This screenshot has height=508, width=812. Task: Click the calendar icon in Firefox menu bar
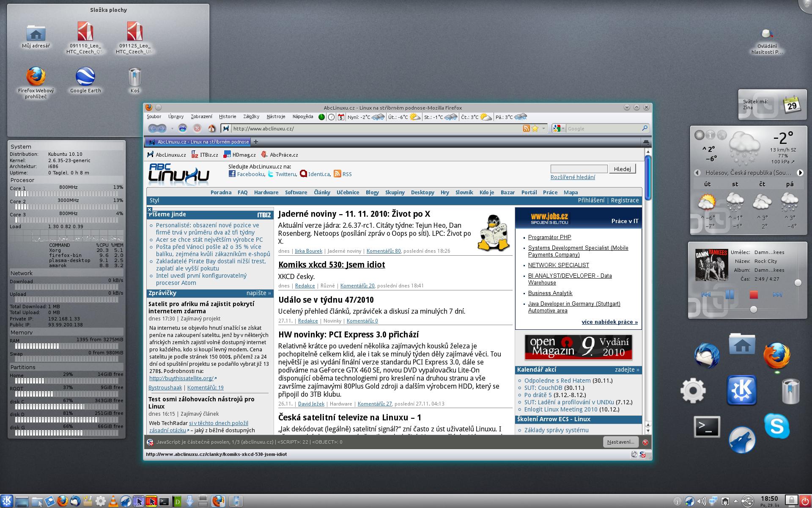pyautogui.click(x=341, y=117)
